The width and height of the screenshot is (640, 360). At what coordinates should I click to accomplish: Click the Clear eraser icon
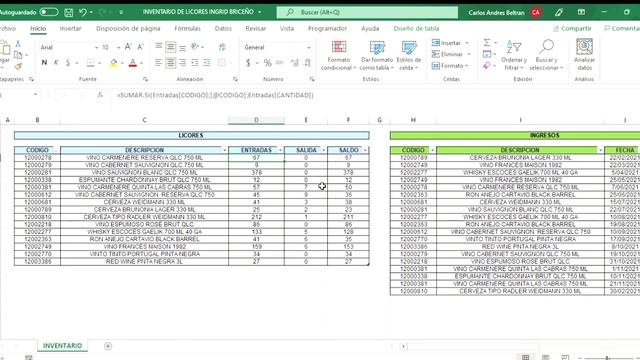click(x=487, y=66)
